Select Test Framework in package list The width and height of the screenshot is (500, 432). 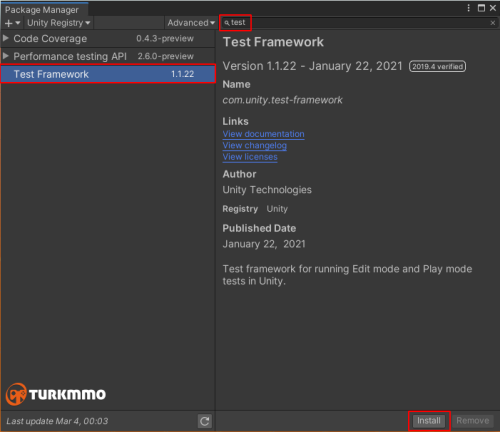108,74
